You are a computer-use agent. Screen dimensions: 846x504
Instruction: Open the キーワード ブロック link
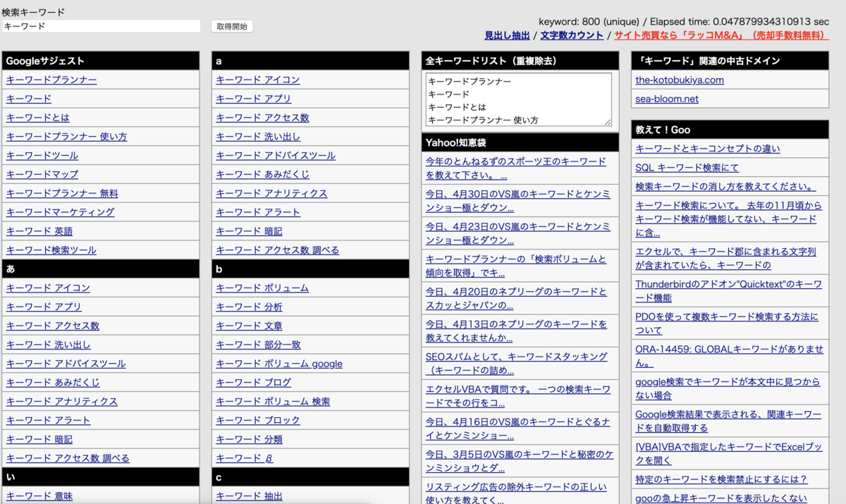(258, 421)
